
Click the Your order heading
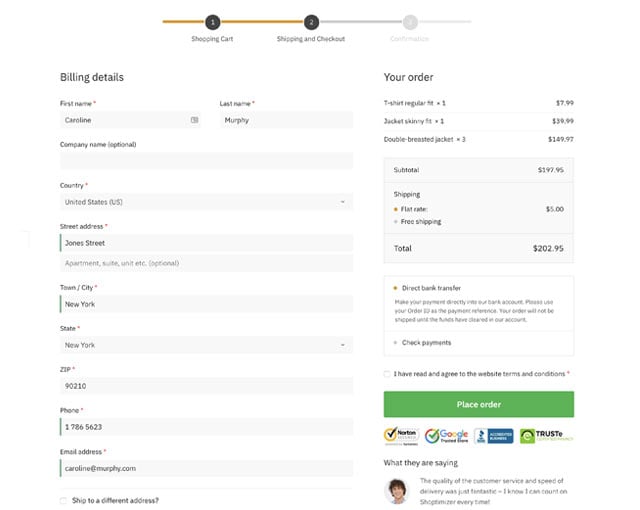click(x=409, y=78)
